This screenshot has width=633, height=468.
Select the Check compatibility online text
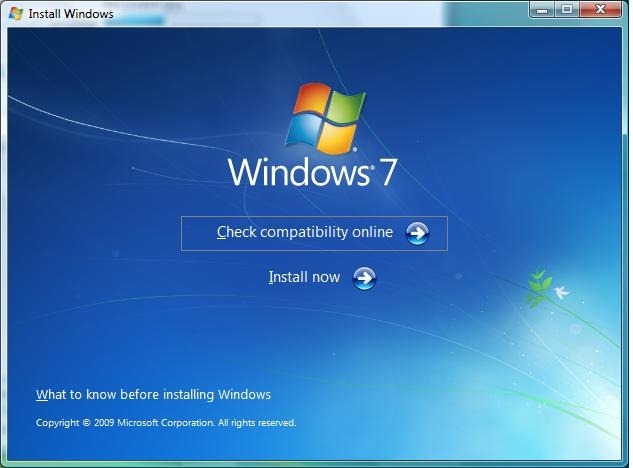[304, 232]
